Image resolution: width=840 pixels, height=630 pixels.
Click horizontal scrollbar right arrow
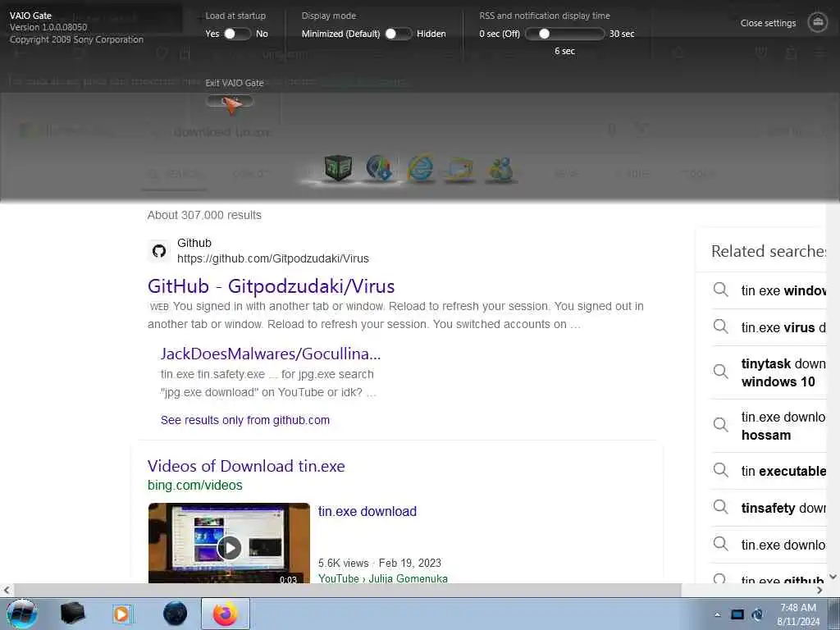tap(819, 590)
